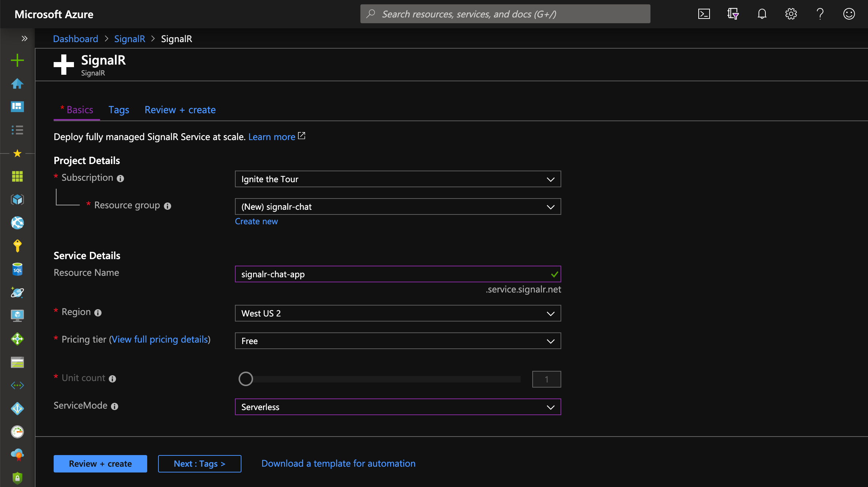The image size is (868, 487).
Task: Open the Help question mark icon
Action: point(820,14)
